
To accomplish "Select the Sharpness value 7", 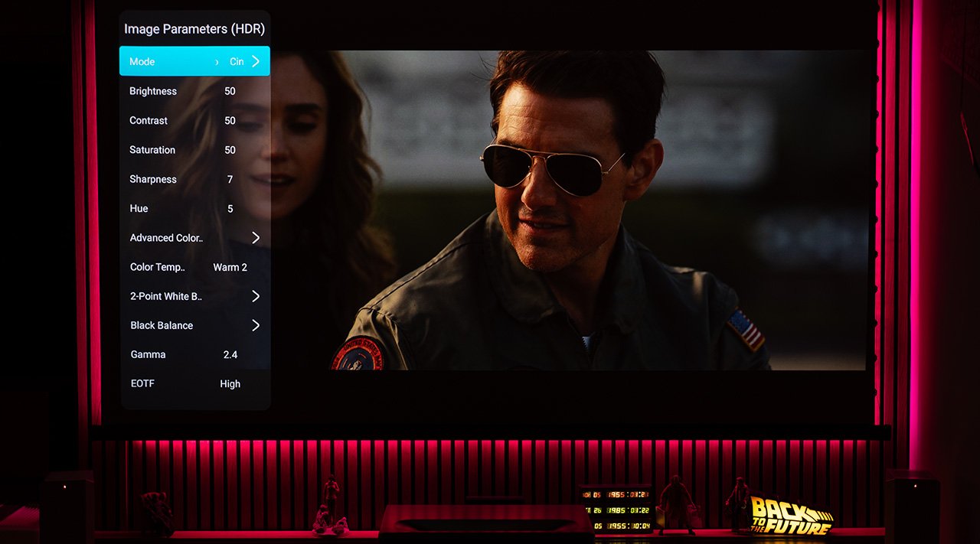I will tap(230, 179).
